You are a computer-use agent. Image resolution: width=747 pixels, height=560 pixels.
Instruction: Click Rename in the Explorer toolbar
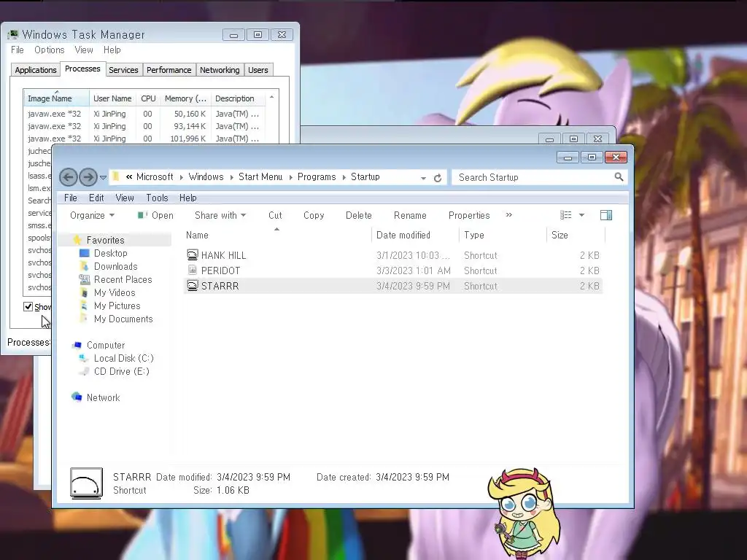tap(410, 215)
